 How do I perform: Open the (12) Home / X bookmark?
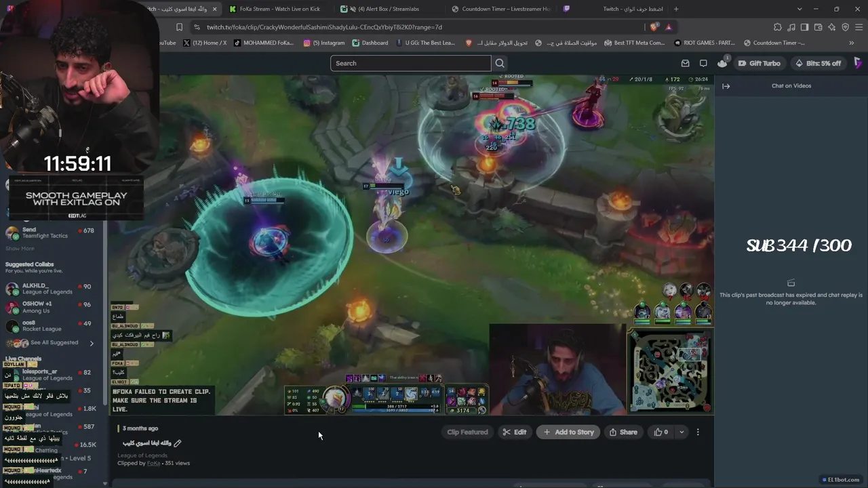[205, 43]
